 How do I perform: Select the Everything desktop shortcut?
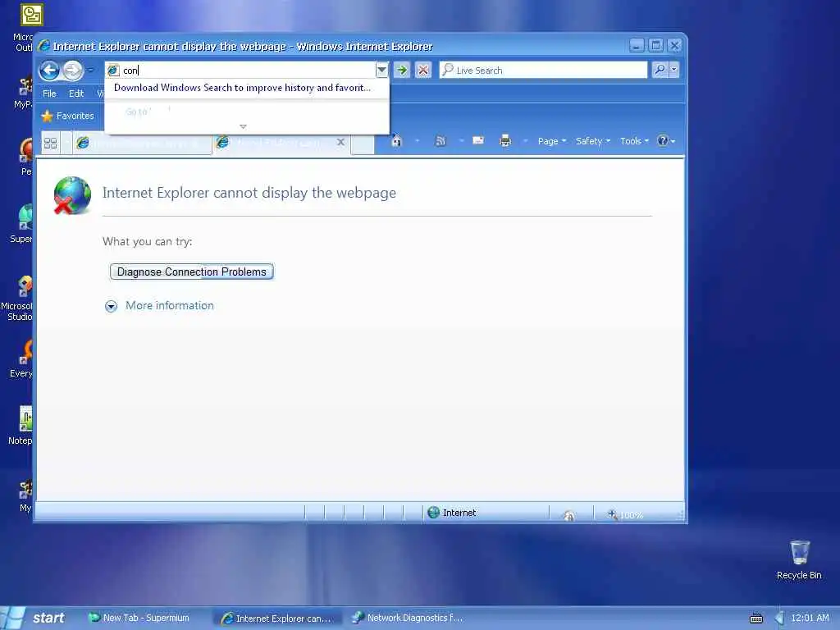click(x=22, y=358)
